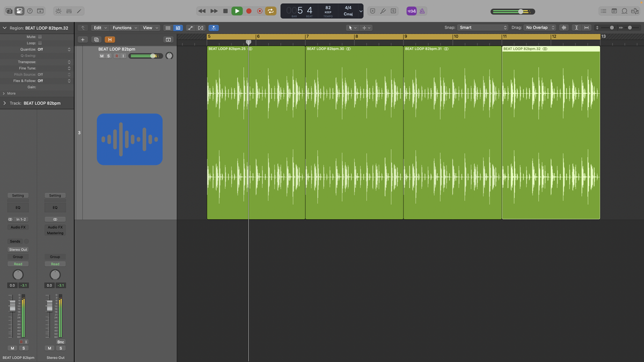Open Quick Help question mark icon

click(x=30, y=11)
